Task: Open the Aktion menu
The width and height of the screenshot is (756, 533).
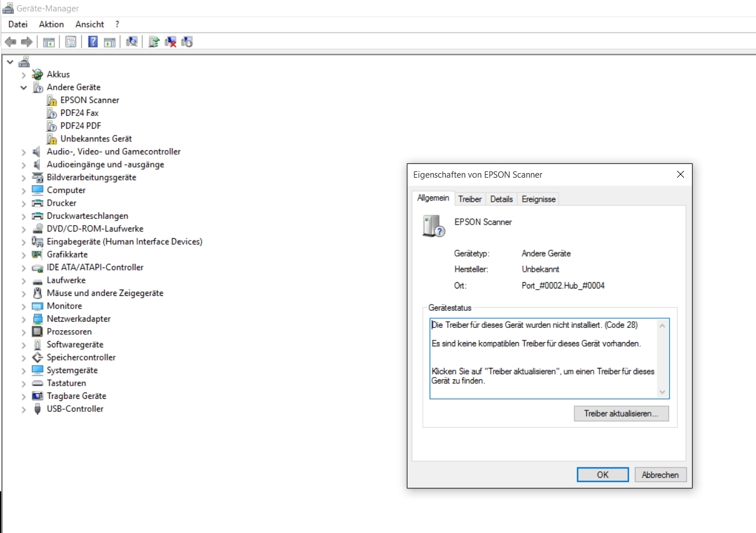Action: pyautogui.click(x=51, y=24)
